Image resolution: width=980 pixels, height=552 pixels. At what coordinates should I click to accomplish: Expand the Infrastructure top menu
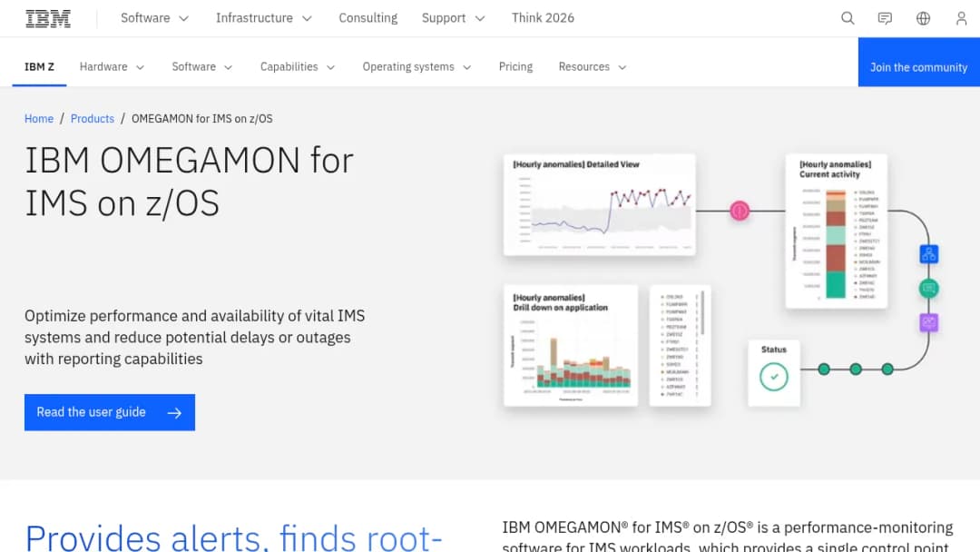(x=264, y=18)
